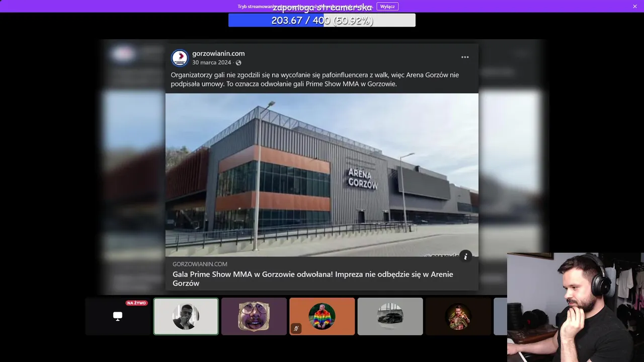Select the screen share tile marked NA ŻYWO

pyautogui.click(x=118, y=316)
